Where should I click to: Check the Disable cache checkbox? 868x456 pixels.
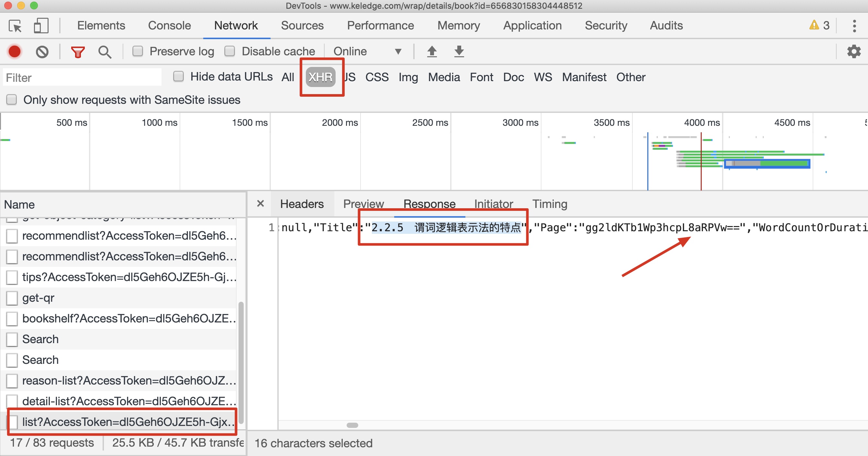click(x=230, y=51)
